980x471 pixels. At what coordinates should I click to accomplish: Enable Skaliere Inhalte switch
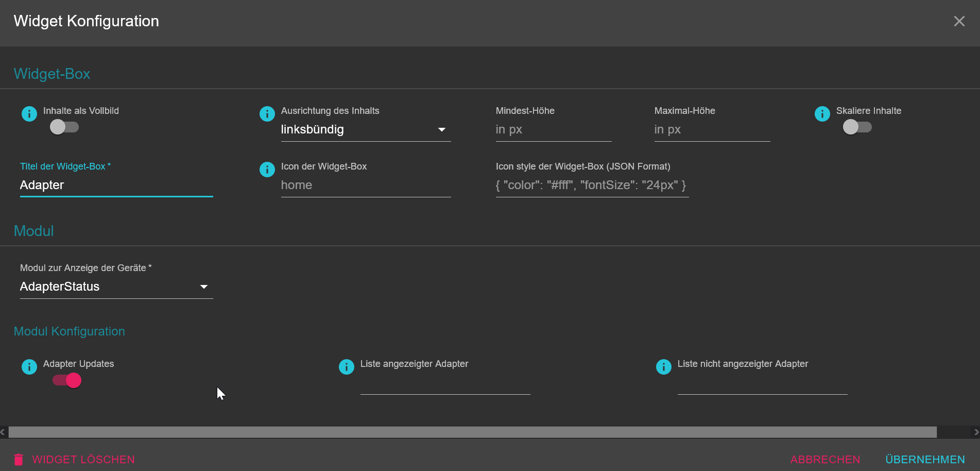pyautogui.click(x=857, y=127)
